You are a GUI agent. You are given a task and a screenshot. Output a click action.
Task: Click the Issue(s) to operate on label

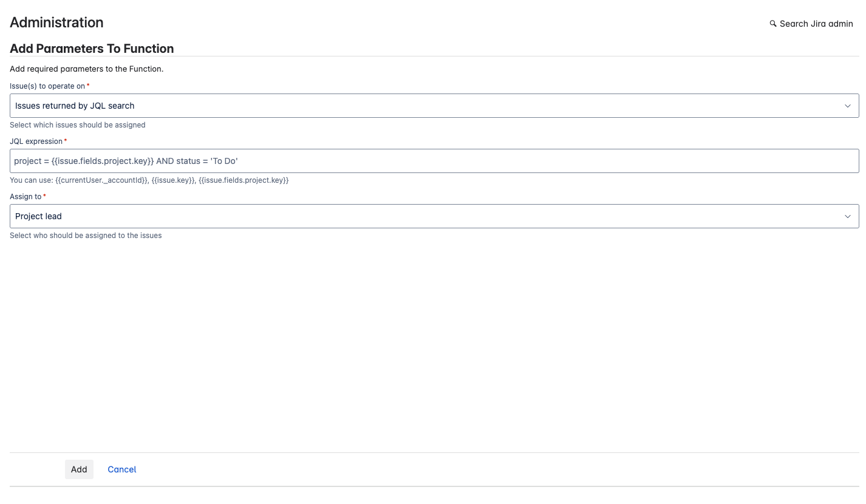[47, 86]
